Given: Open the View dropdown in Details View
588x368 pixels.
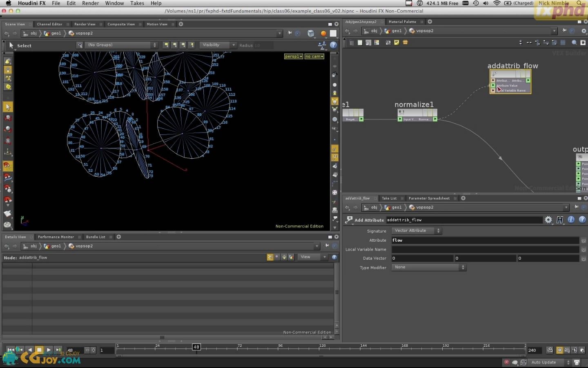Looking at the screenshot, I should pyautogui.click(x=313, y=257).
